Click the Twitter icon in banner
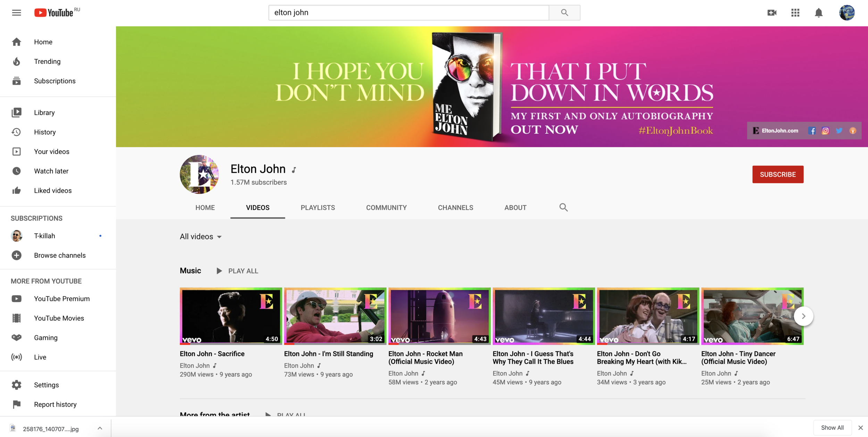Image resolution: width=868 pixels, height=437 pixels. pos(839,131)
